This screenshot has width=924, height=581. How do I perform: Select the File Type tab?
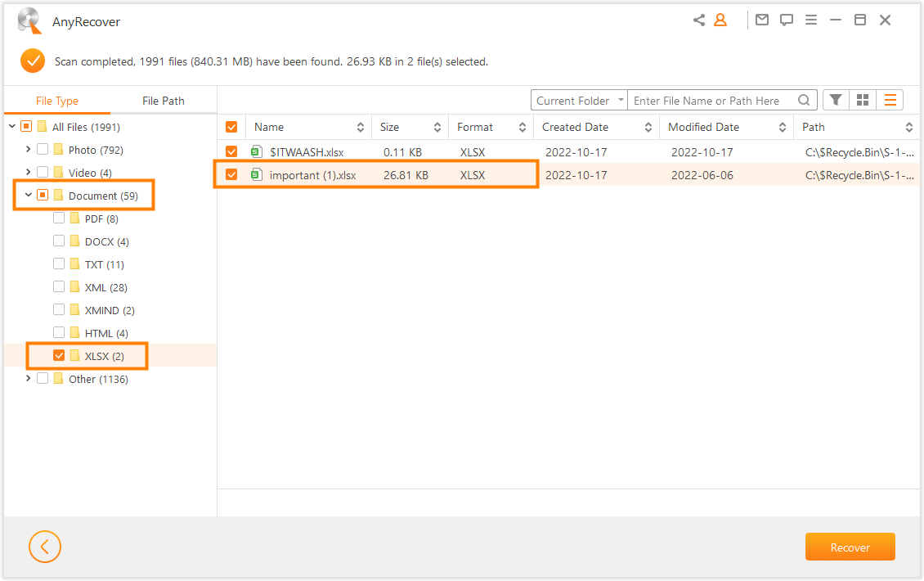[57, 100]
